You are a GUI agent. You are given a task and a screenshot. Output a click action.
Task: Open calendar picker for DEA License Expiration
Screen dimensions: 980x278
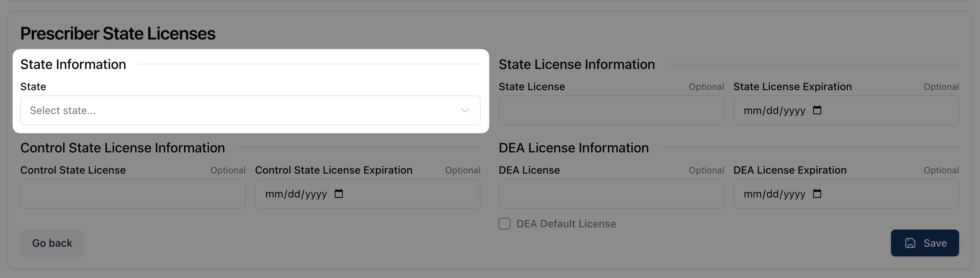click(817, 194)
